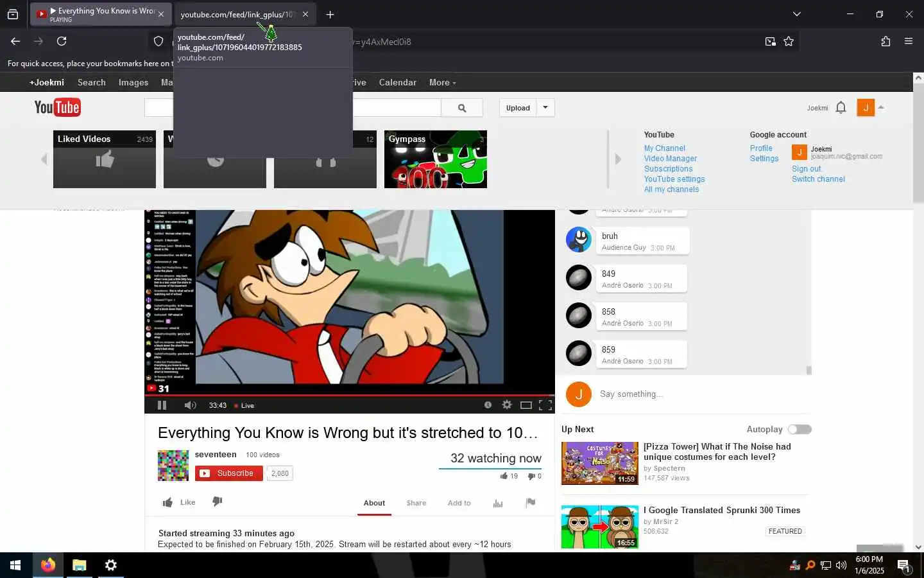This screenshot has width=924, height=578.
Task: Bookmark this page with star icon
Action: click(x=789, y=41)
